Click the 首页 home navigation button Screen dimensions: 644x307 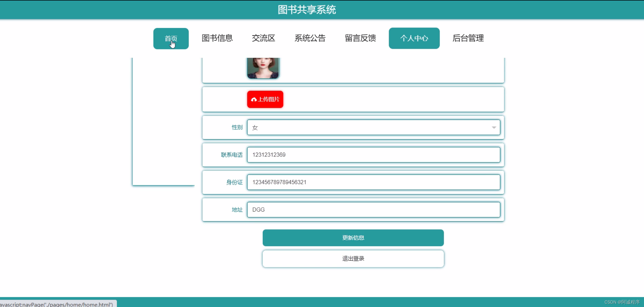click(x=171, y=38)
